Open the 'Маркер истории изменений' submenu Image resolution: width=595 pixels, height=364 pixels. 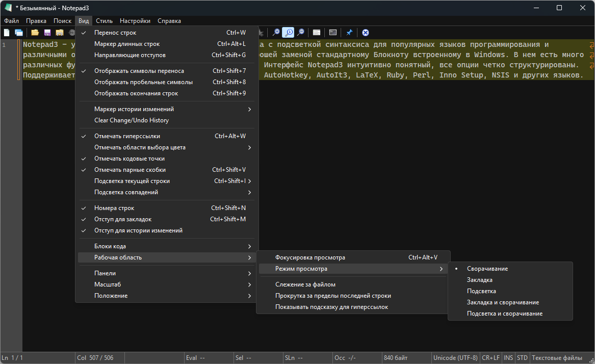[x=134, y=109]
